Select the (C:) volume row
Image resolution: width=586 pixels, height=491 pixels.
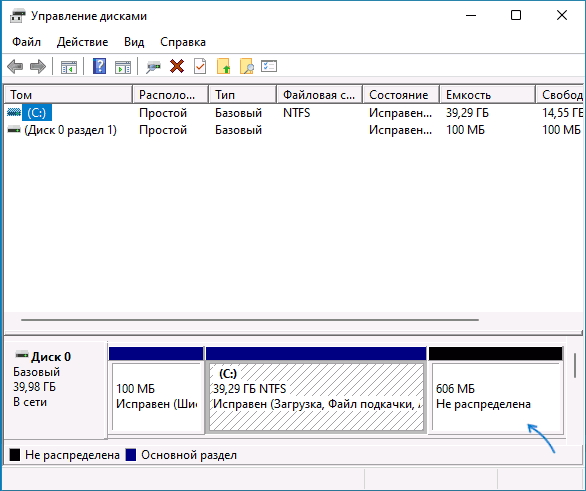coord(294,112)
